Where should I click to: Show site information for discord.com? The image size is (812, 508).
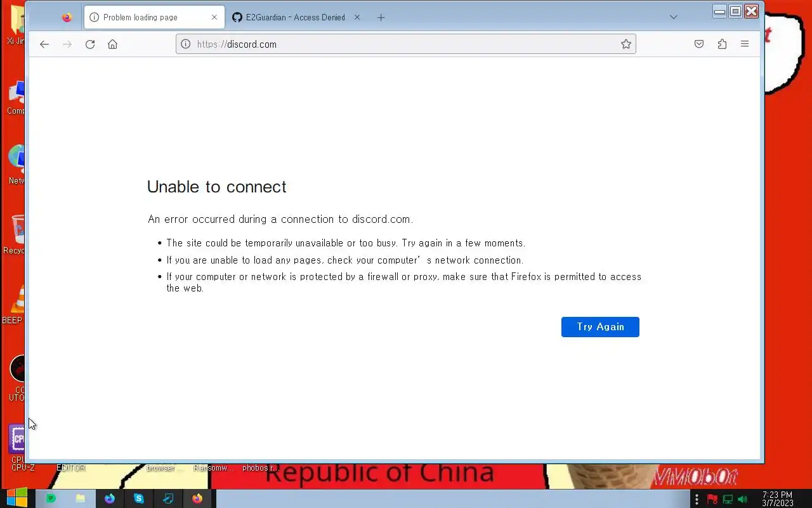(x=185, y=44)
